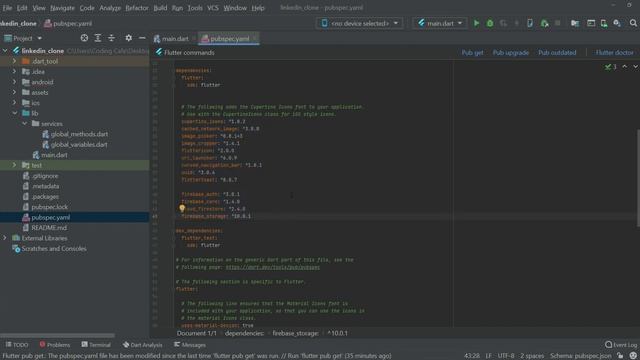Click Schema: pubspec.json status widget

tap(580, 356)
